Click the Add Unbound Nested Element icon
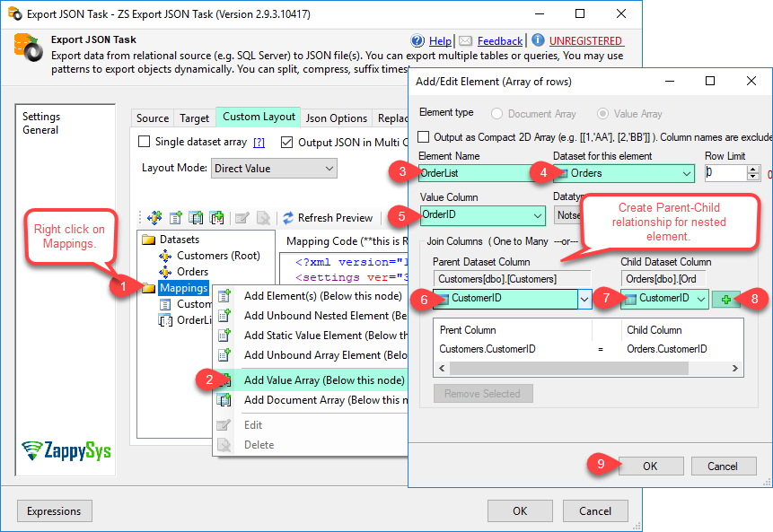Screen dimensions: 773x532 coord(224,315)
